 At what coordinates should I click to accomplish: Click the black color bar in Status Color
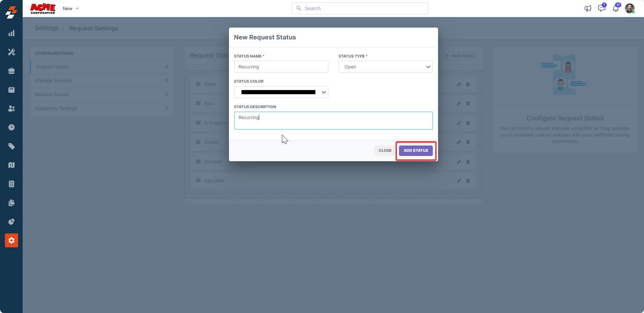[x=278, y=92]
